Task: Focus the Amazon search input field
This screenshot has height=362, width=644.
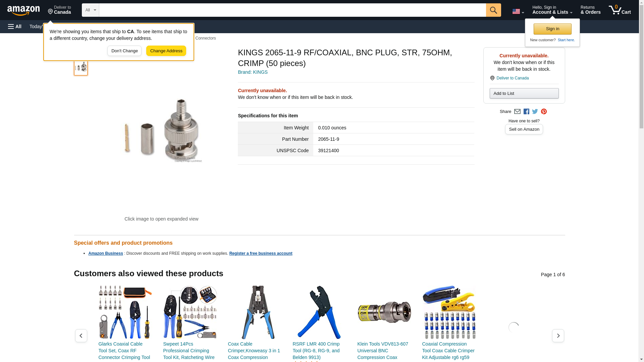Action: click(x=292, y=10)
